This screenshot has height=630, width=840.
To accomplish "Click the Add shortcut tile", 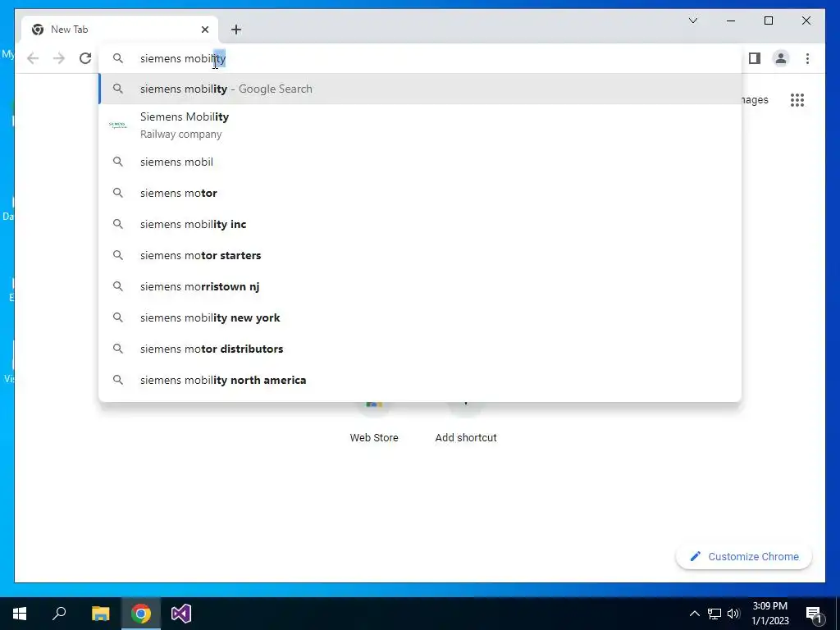I will click(x=466, y=422).
